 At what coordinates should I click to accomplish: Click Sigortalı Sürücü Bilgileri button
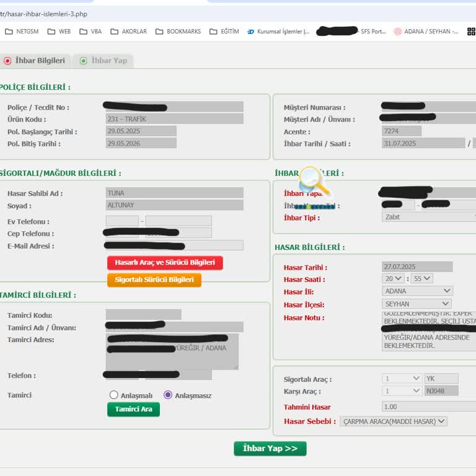tap(154, 280)
